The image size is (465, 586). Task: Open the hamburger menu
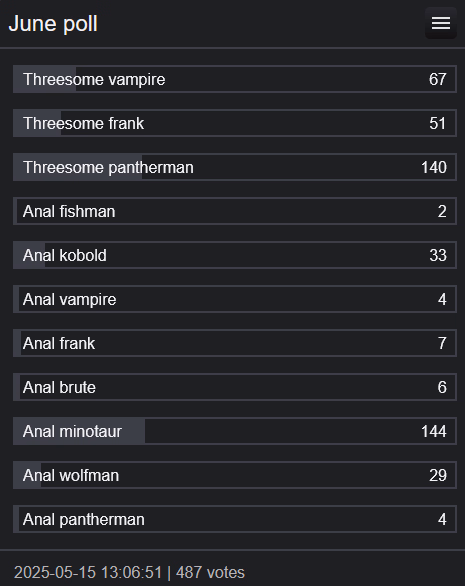[441, 23]
